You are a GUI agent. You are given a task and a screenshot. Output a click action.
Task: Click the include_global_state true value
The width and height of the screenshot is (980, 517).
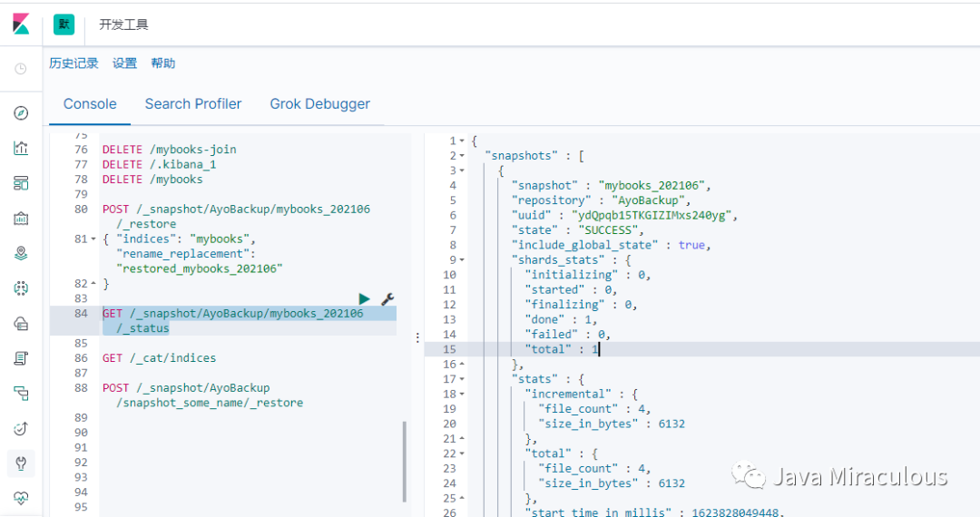pyautogui.click(x=691, y=246)
